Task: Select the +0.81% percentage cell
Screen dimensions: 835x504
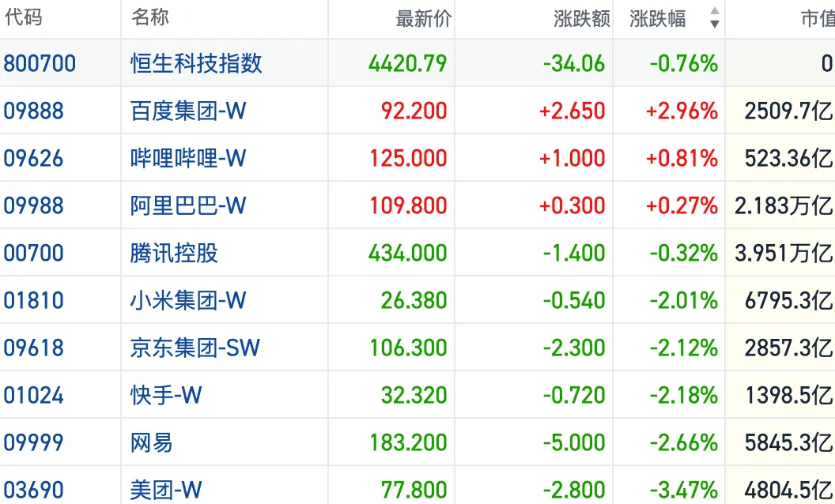Action: coord(682,159)
